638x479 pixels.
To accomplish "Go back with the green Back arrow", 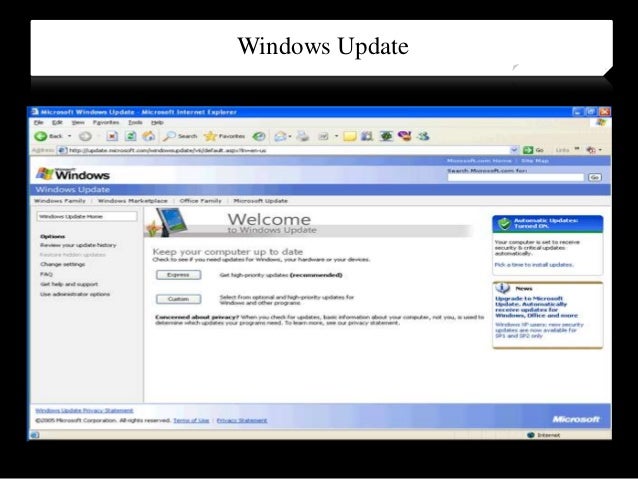I will (41, 136).
